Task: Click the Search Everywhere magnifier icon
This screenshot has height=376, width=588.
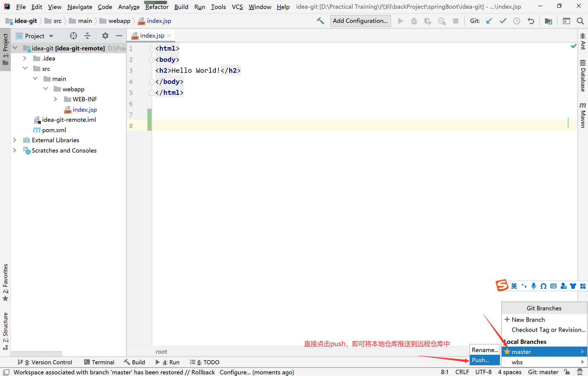Action: 580,21
